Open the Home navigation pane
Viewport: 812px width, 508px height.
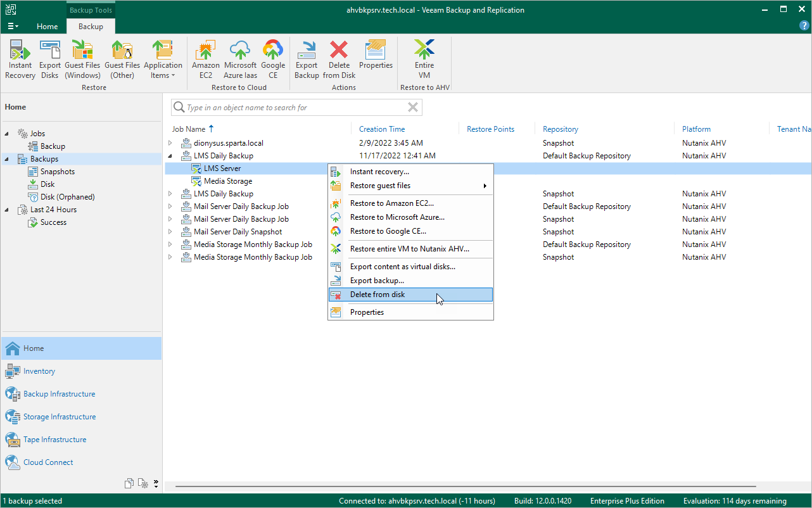click(81, 348)
